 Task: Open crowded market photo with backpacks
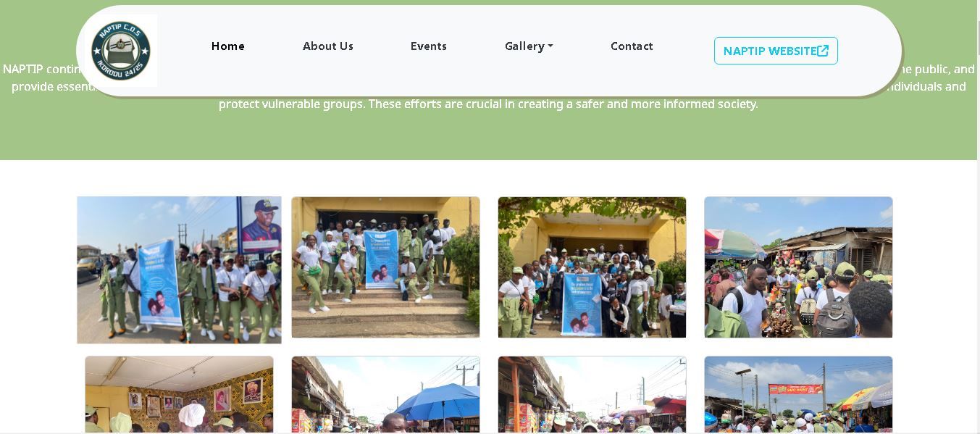click(798, 267)
